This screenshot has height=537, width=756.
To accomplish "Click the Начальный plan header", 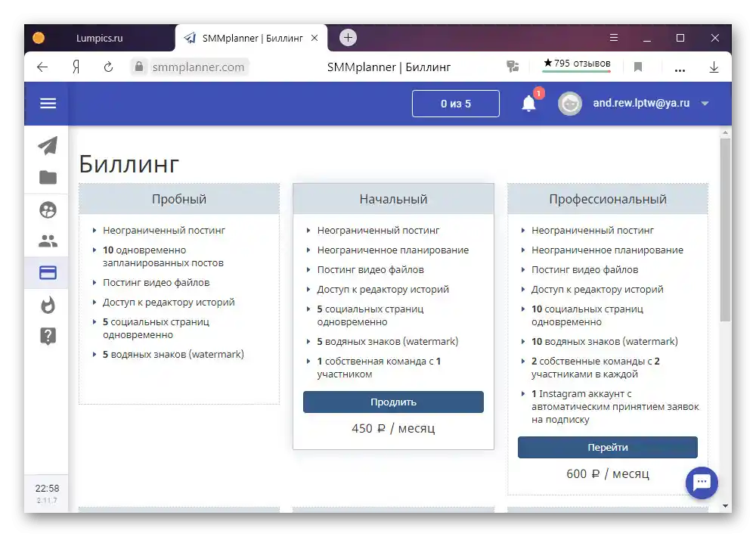I will click(x=393, y=199).
